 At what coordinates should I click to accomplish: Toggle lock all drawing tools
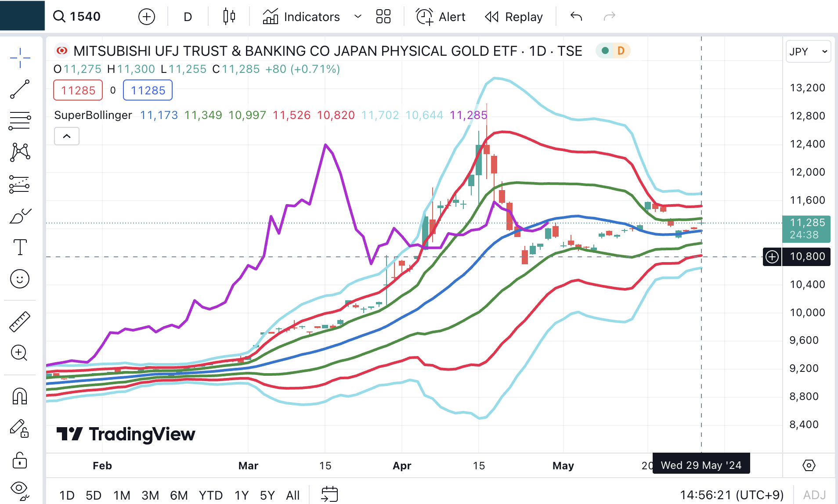coord(20,460)
